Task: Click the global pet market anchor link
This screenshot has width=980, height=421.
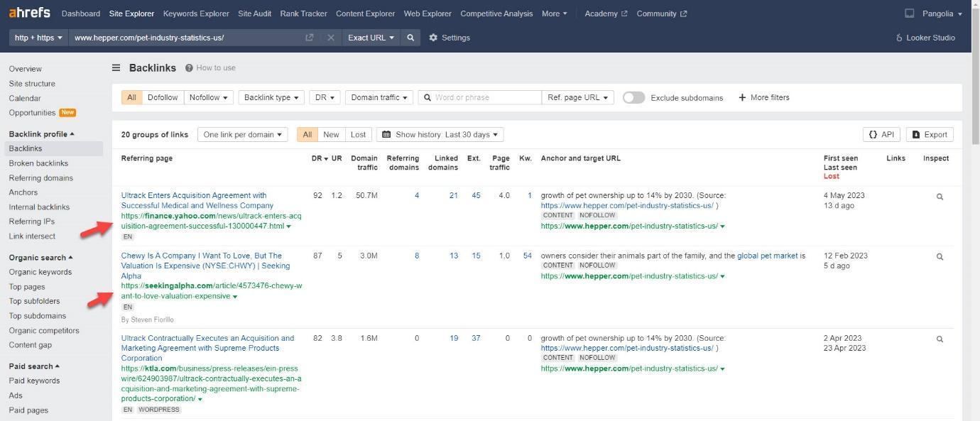Action: click(x=768, y=256)
